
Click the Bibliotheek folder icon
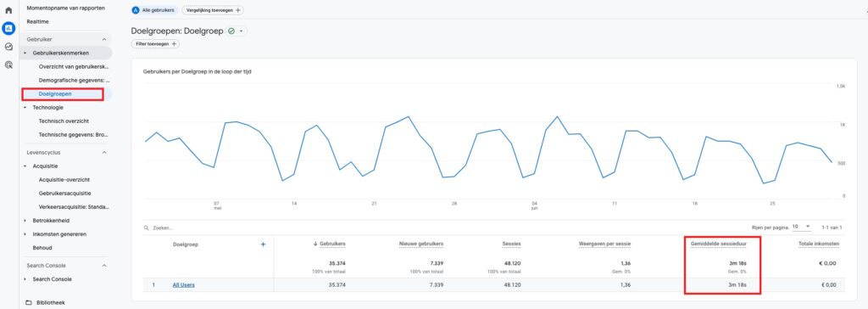[29, 302]
